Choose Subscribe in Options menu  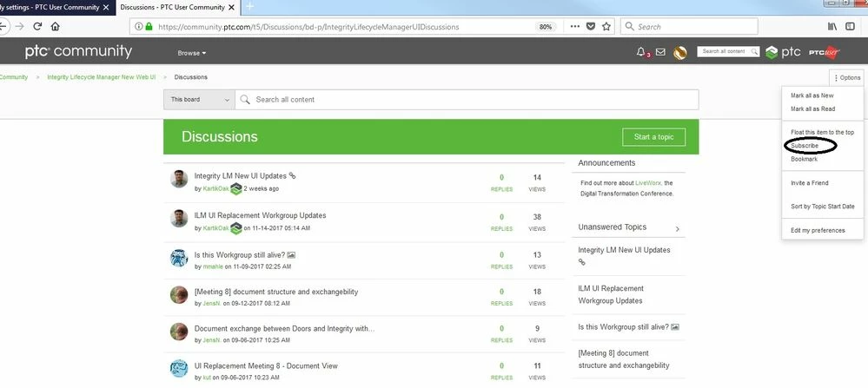click(805, 145)
